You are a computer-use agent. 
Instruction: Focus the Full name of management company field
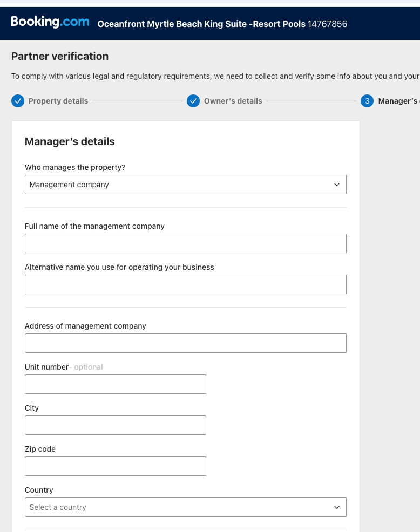[185, 243]
